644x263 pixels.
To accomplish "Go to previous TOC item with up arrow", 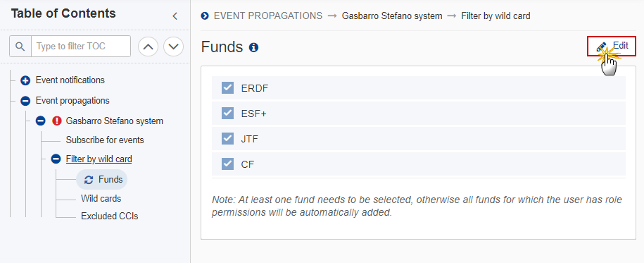I will (149, 47).
